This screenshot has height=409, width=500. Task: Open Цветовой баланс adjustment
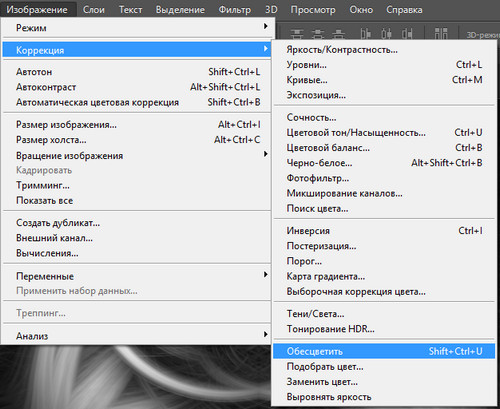[x=384, y=148]
